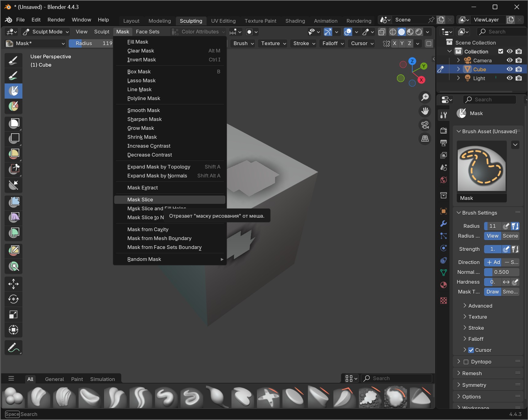
Task: Set Mask Tool to Smooth
Action: tap(510, 292)
